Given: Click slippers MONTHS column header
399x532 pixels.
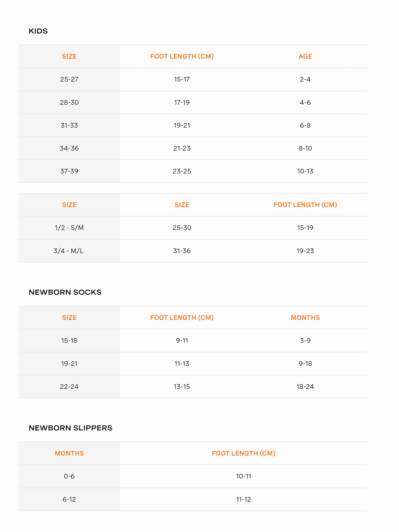Looking at the screenshot, I should 69,453.
